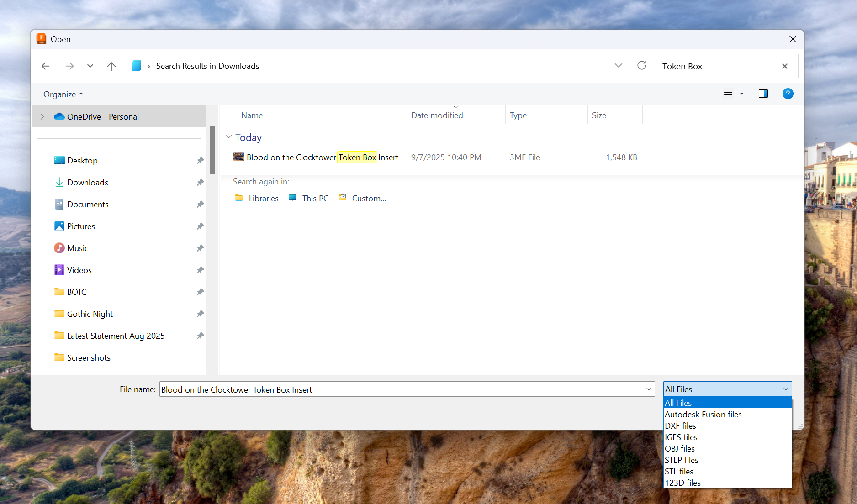857x504 pixels.
Task: Search again in This PC
Action: click(309, 199)
